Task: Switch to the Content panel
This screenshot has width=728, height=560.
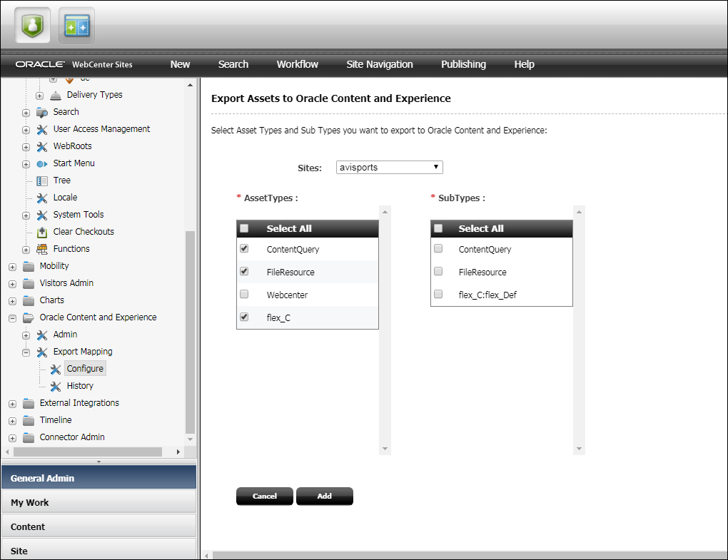Action: [99, 526]
